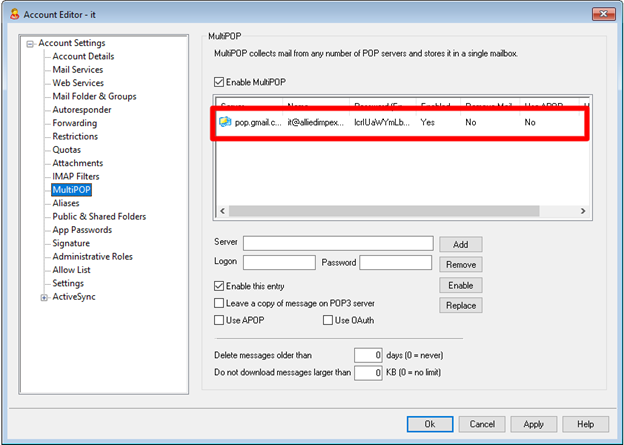624x445 pixels.
Task: Toggle the Enable this entry checkbox
Action: [220, 286]
